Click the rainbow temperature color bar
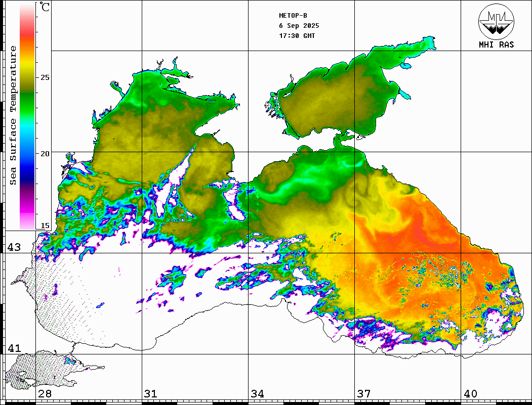 [x=27, y=116]
